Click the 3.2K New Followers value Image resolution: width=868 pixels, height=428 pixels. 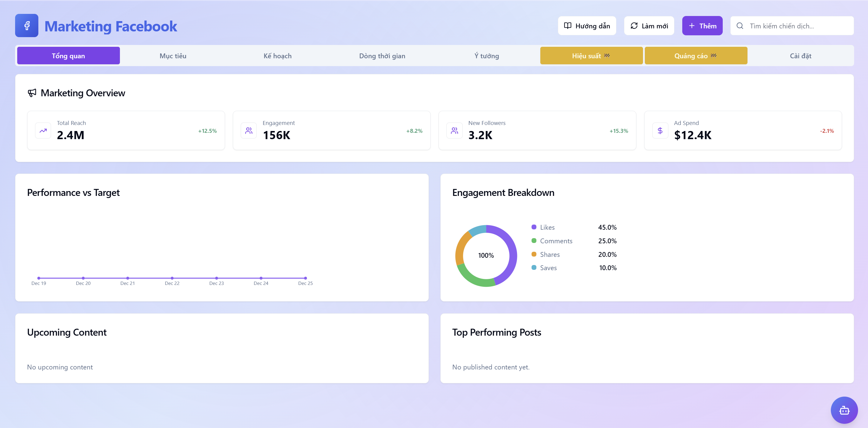(x=480, y=135)
